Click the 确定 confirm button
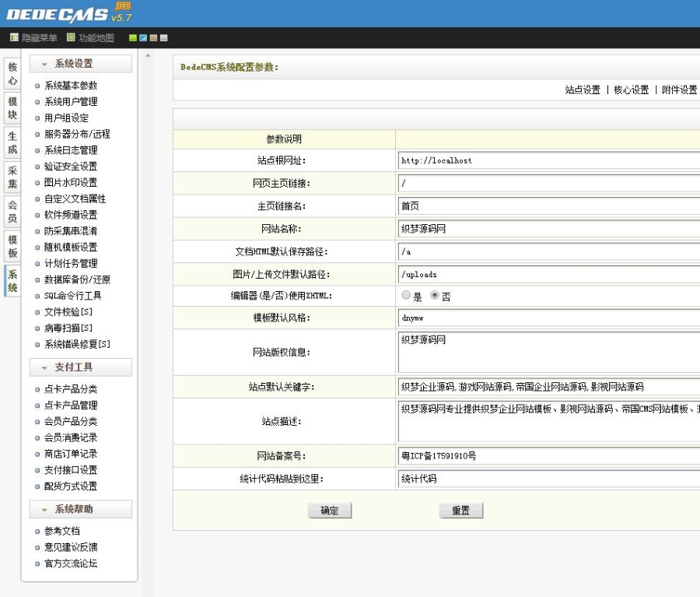This screenshot has height=597, width=700. [330, 511]
